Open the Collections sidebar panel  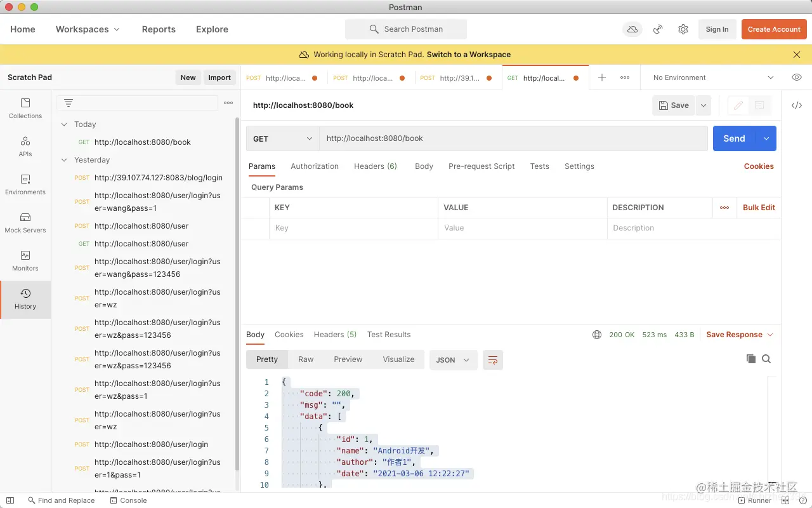tap(25, 109)
